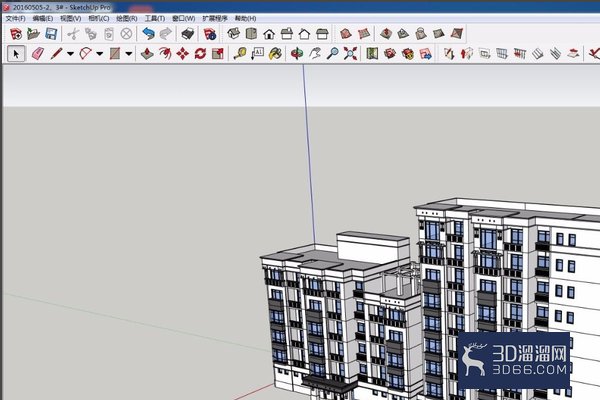Open the 编辑(E) menu
600x400 pixels.
point(43,18)
